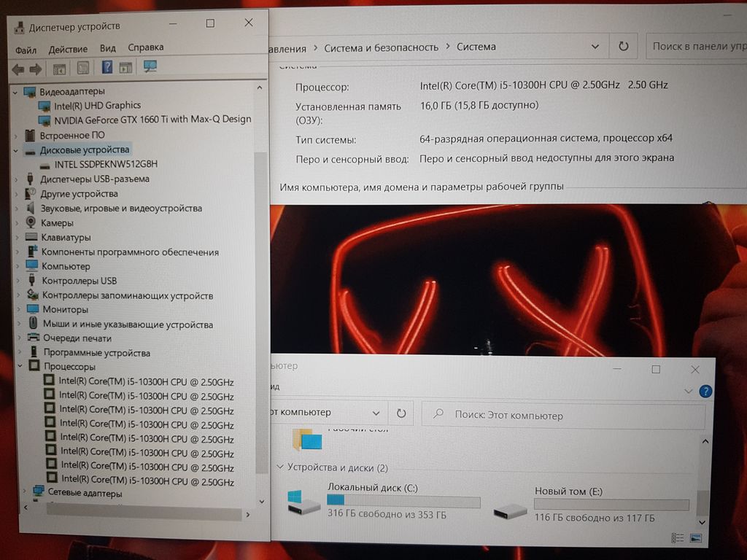
Task: Click Система и безопасность breadcrumb link
Action: [381, 47]
